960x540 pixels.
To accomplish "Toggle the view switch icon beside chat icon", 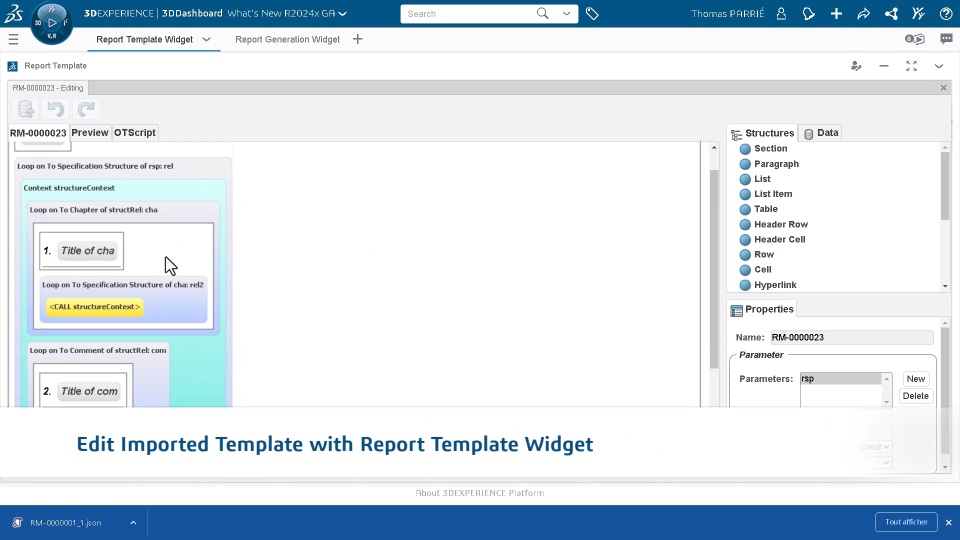I will pos(915,39).
